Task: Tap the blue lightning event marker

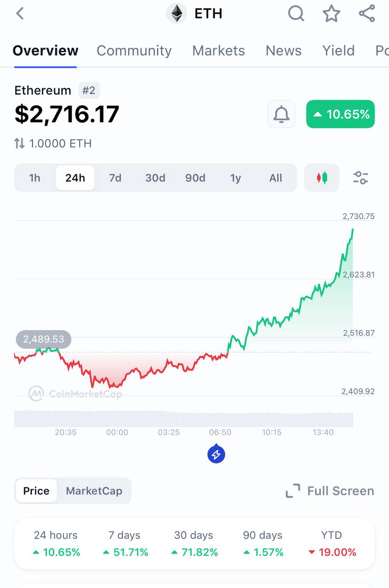Action: (x=216, y=455)
